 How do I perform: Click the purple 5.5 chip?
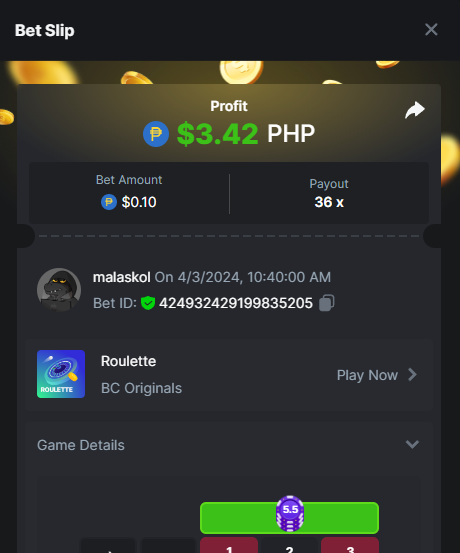tap(290, 514)
